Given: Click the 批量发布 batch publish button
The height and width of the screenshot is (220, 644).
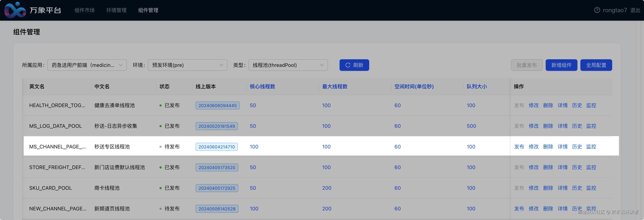Looking at the screenshot, I should [x=526, y=65].
